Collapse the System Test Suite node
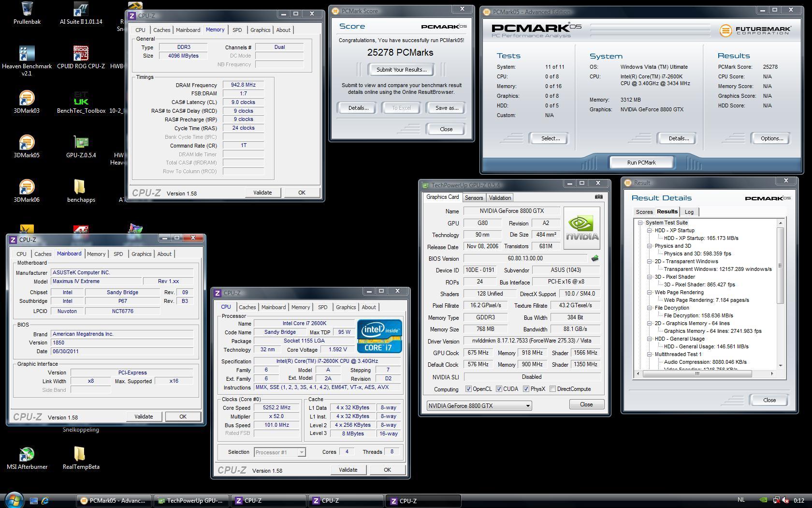This screenshot has height=508, width=812. click(x=640, y=223)
